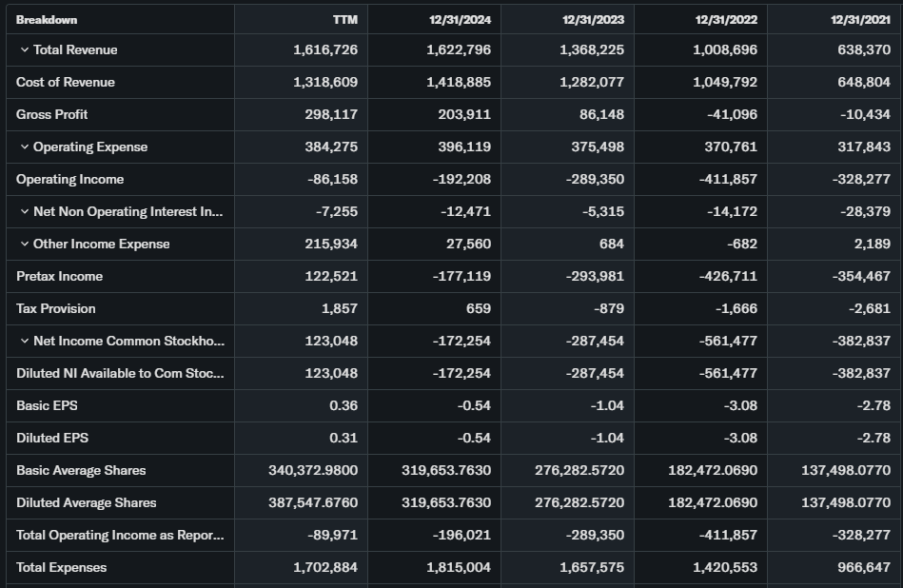Click the Cost of Revenue row label
The image size is (903, 588).
pyautogui.click(x=66, y=83)
